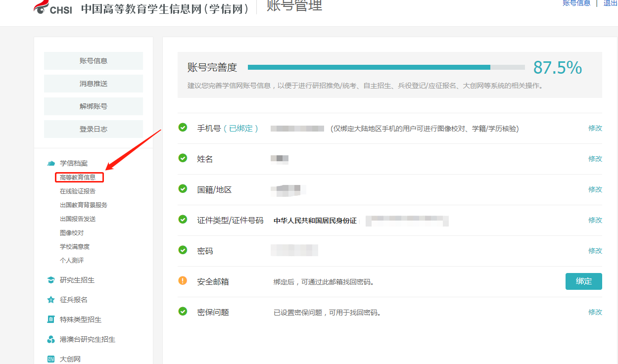The width and height of the screenshot is (618, 364).
Task: Open 学校满意度 menu item
Action: (x=75, y=246)
